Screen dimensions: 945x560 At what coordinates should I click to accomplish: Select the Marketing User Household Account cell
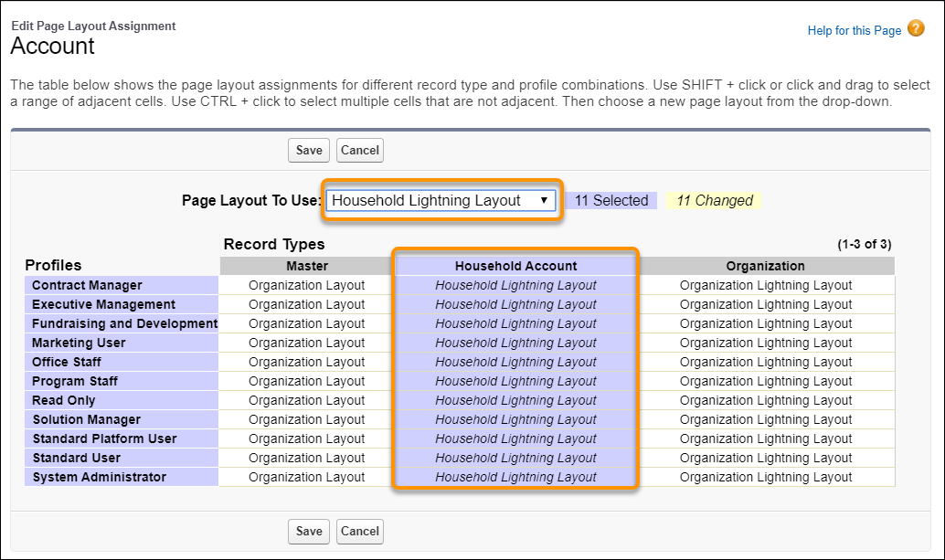click(515, 343)
